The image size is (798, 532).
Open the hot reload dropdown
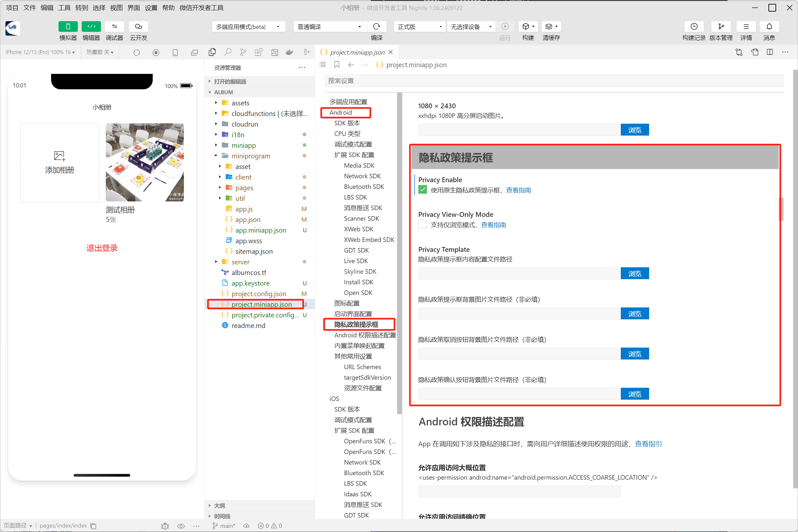click(100, 52)
